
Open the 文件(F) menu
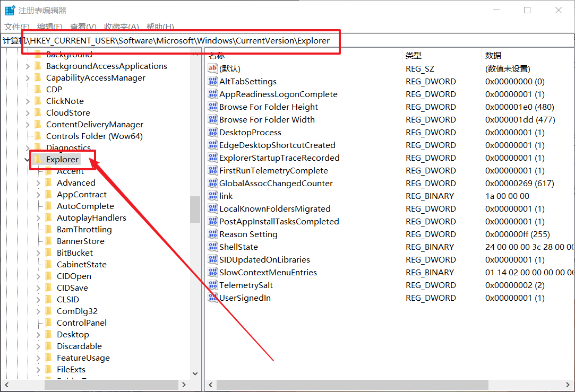coord(17,27)
